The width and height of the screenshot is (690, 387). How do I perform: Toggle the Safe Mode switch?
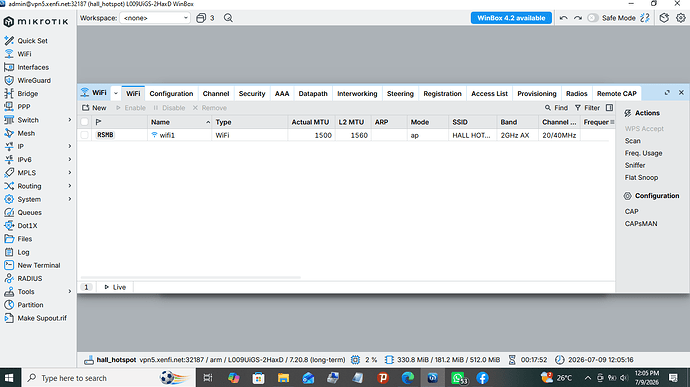click(593, 18)
